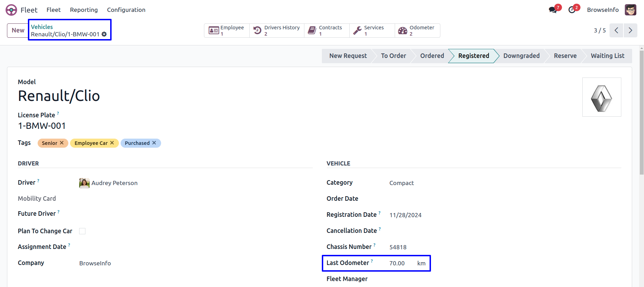The width and height of the screenshot is (644, 287).
Task: Click the Model field Renault/Clio
Action: (x=59, y=96)
